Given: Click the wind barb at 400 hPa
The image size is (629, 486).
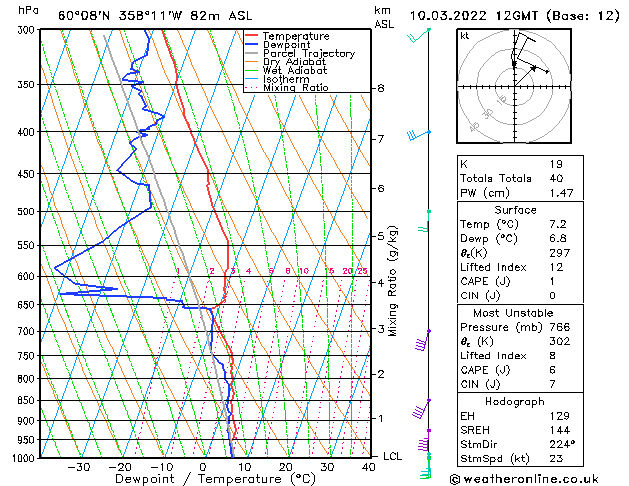Looking at the screenshot, I should point(418,135).
